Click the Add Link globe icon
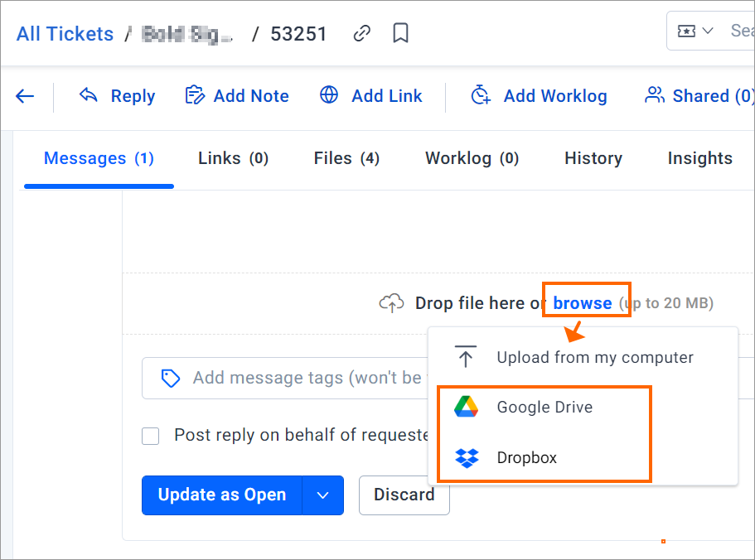Image resolution: width=755 pixels, height=560 pixels. point(329,94)
